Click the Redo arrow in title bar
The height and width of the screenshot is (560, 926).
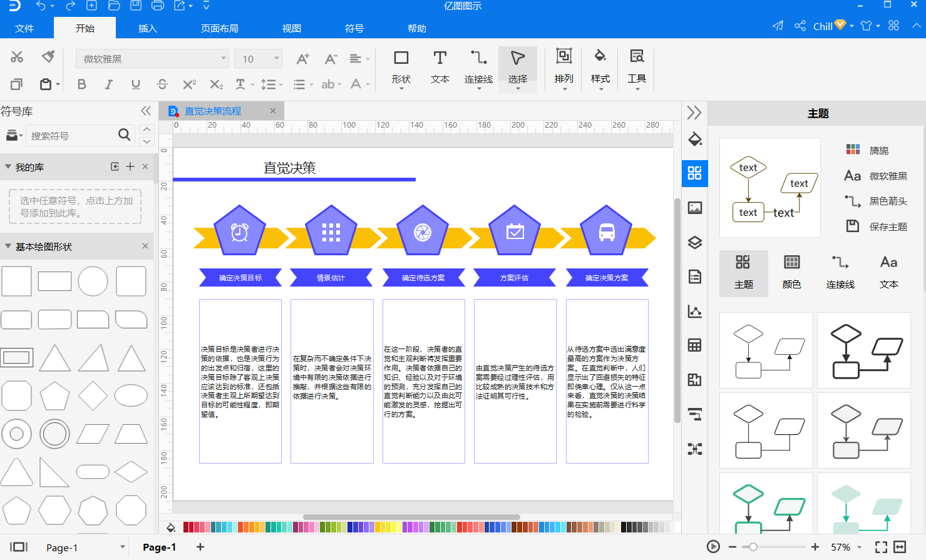71,6
